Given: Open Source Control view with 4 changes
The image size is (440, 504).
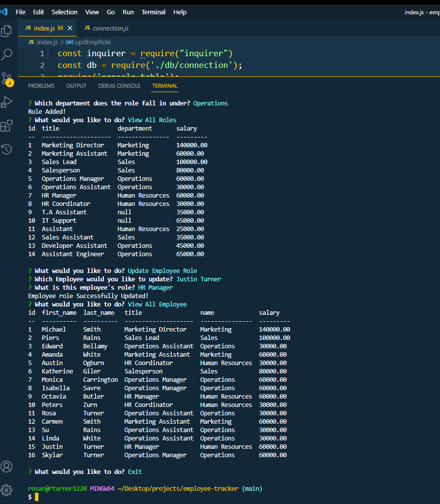Looking at the screenshot, I should click(x=7, y=79).
